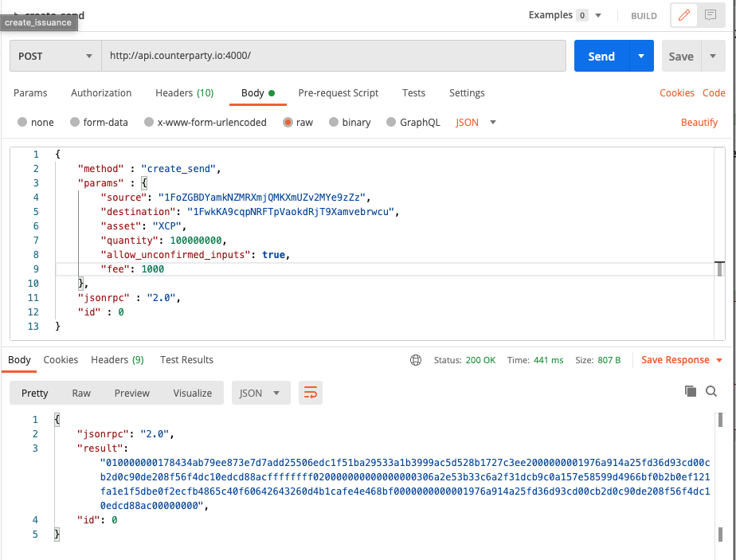Click the BUILD mode button
Screen dimensions: 736x560
point(644,16)
